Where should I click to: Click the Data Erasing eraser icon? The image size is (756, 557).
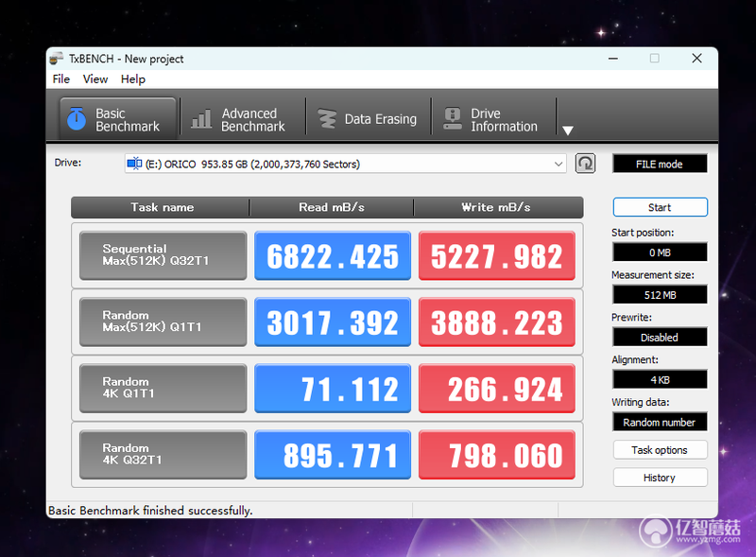(x=327, y=119)
